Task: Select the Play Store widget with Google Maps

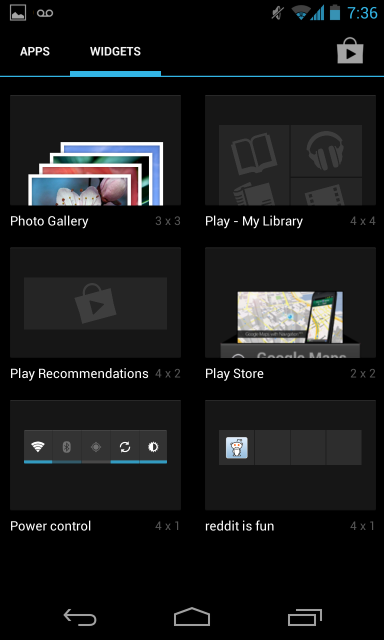Action: [291, 302]
